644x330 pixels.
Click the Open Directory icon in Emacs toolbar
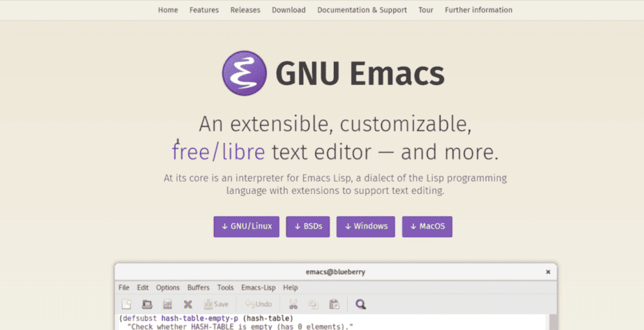click(167, 304)
